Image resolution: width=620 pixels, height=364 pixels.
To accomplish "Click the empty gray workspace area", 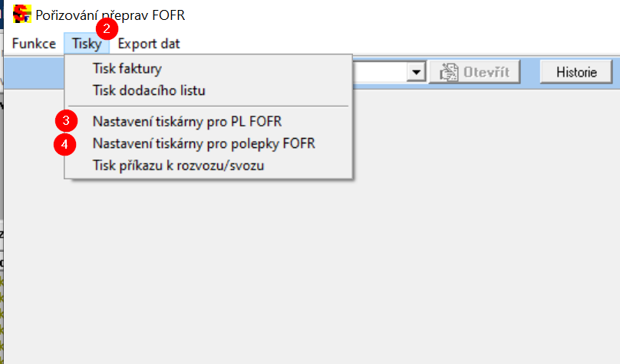I will click(x=460, y=245).
